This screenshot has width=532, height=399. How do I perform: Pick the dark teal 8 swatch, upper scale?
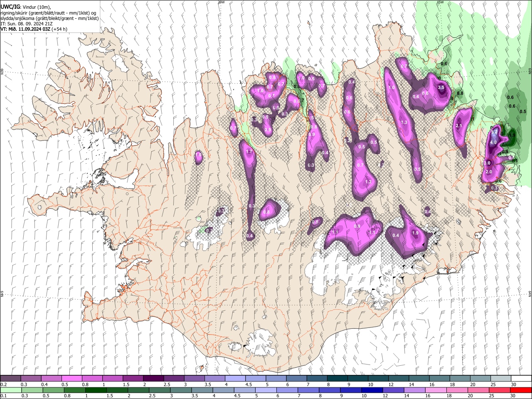(x=337, y=379)
